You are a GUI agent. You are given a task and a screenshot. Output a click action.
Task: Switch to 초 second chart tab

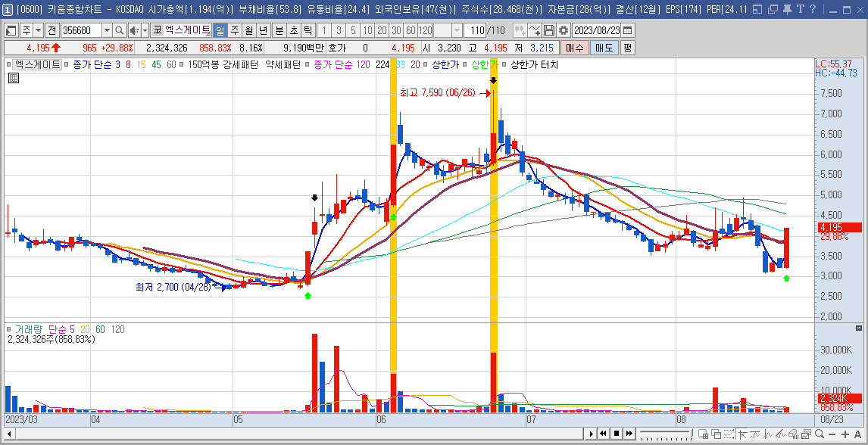pos(294,30)
